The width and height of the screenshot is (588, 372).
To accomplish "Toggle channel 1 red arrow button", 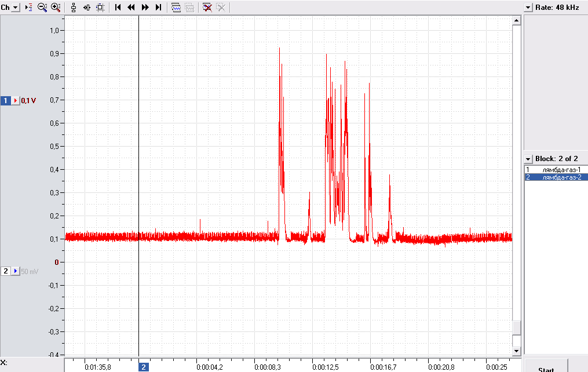I will pyautogui.click(x=16, y=100).
